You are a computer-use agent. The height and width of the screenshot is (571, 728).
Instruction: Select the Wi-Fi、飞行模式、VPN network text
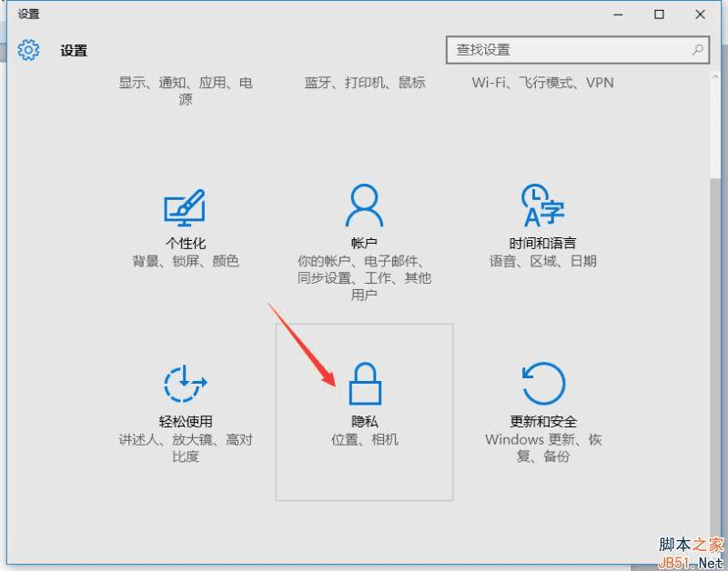click(x=542, y=83)
